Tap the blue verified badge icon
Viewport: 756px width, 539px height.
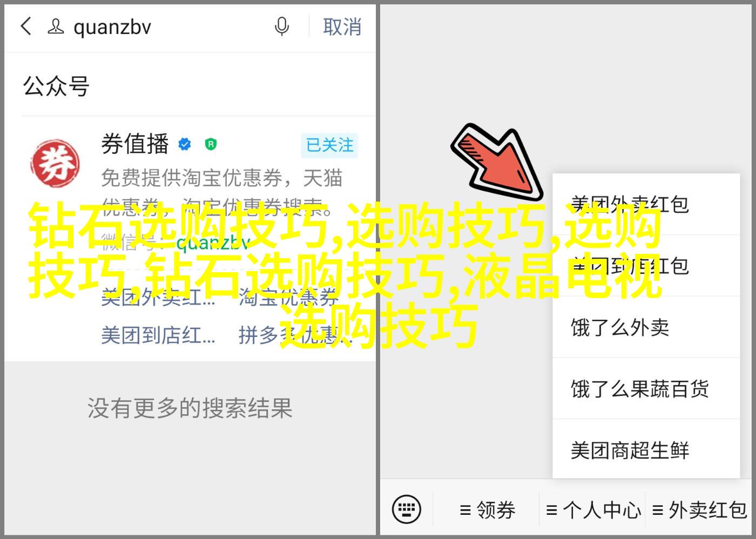pos(185,144)
